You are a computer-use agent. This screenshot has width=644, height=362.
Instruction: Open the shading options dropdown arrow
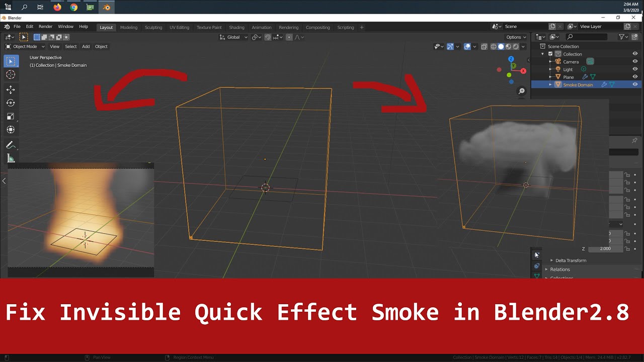524,47
